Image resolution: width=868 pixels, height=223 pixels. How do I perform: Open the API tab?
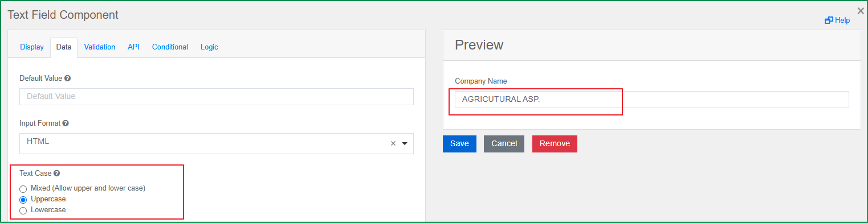(x=133, y=47)
